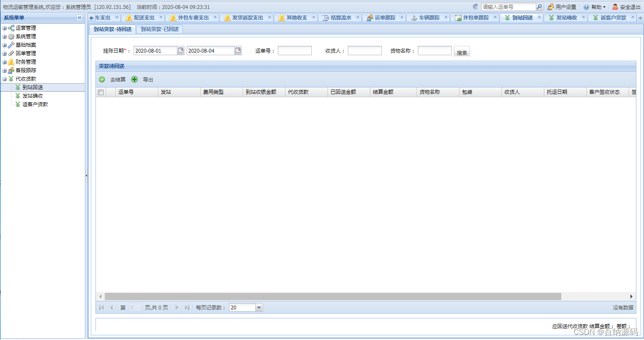Collapse the 系统菜单 sidebar with « arrow
The image size is (644, 340).
[79, 17]
